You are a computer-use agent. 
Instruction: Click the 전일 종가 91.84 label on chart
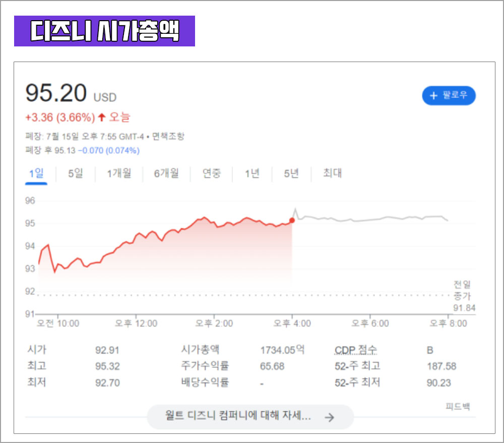coord(464,296)
